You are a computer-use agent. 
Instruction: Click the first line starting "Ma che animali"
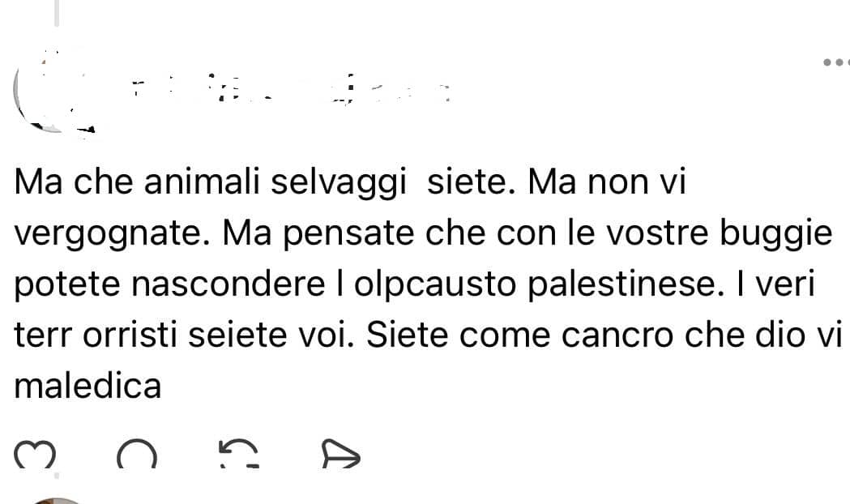(350, 184)
